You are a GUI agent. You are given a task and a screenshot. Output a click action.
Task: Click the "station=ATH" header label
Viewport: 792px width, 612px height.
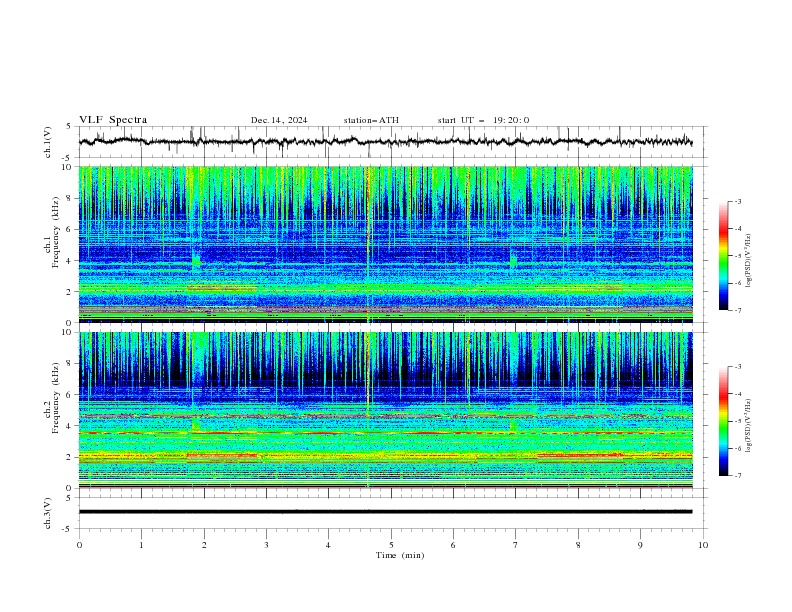tap(371, 120)
